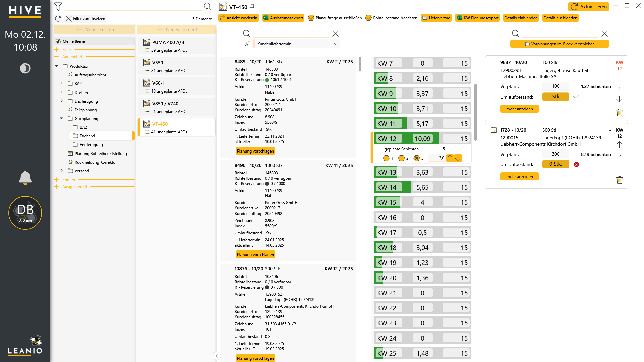
Task: Click the sort order A icon
Action: pyautogui.click(x=247, y=44)
